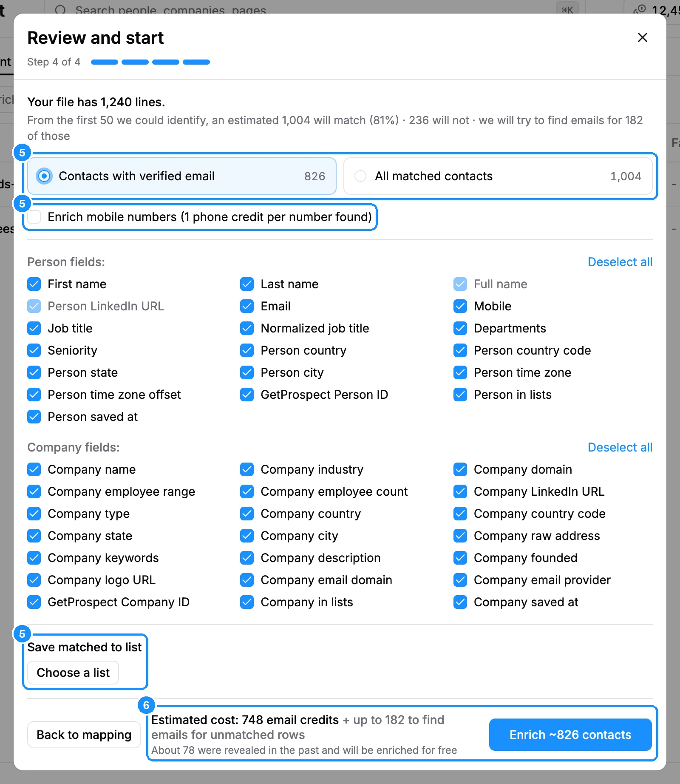Uncheck the Company name field
The image size is (680, 784).
tap(34, 469)
